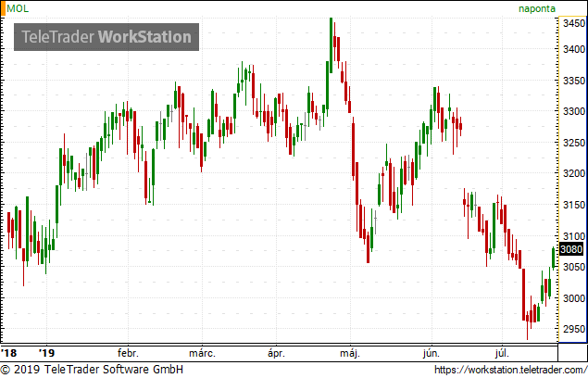
Task: Click the 3200 price axis label
Action: [574, 173]
